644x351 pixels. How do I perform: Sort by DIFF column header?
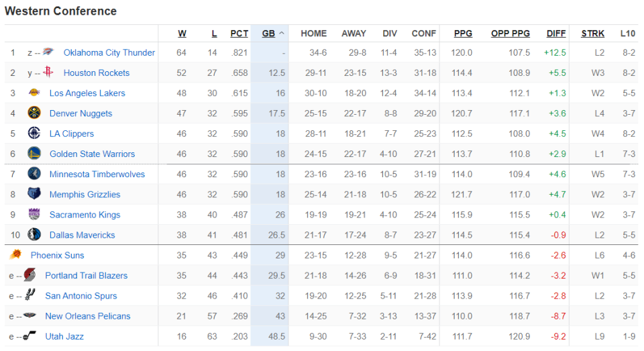tap(555, 34)
